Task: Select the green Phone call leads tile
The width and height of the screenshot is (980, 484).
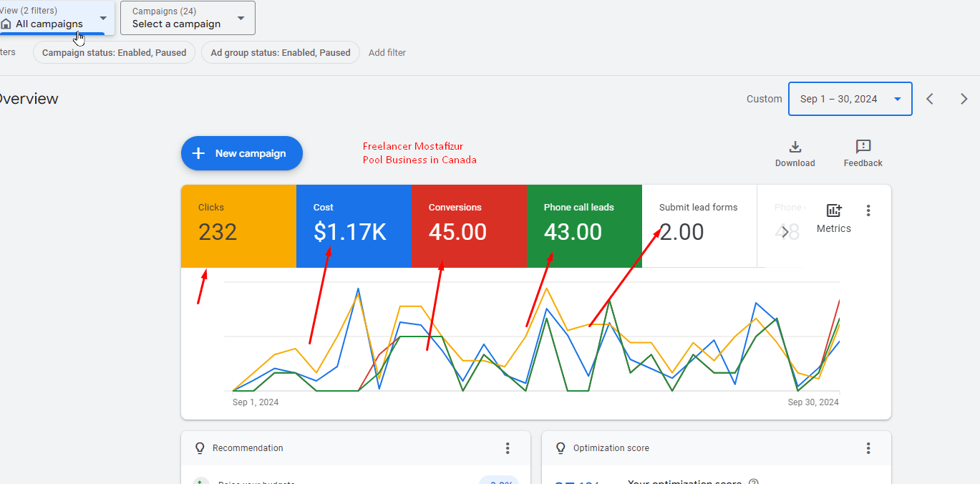Action: [583, 226]
